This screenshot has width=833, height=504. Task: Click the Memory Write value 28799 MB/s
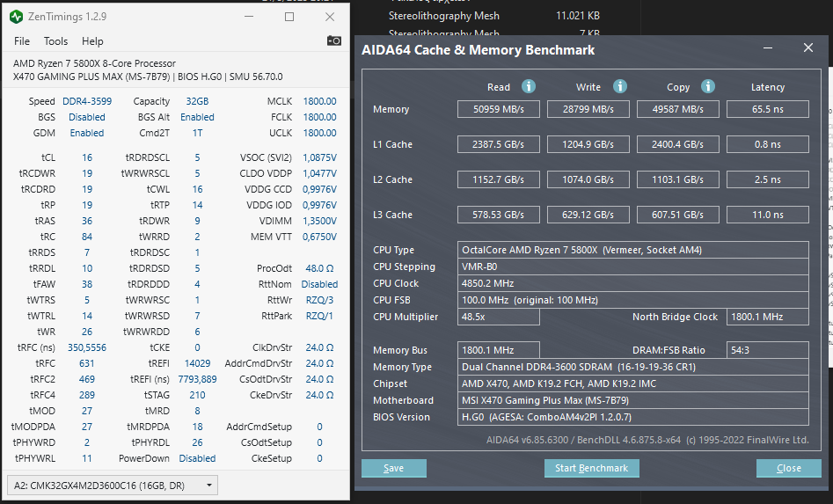[x=588, y=109]
